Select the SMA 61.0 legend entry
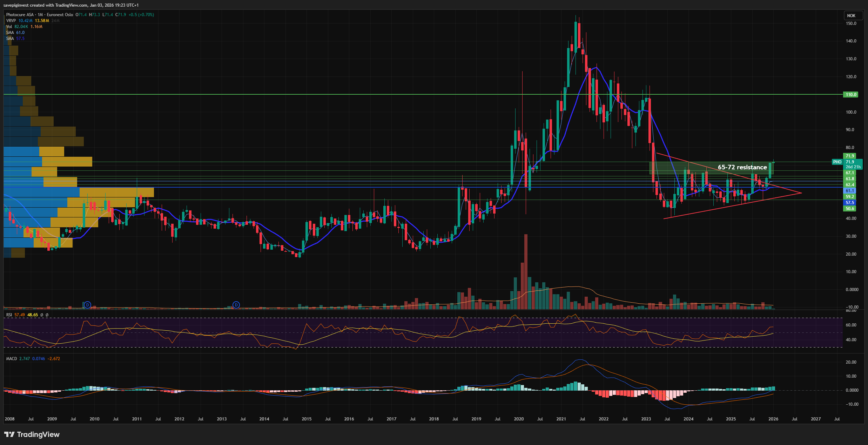Image resolution: width=868 pixels, height=445 pixels. pyautogui.click(x=10, y=33)
